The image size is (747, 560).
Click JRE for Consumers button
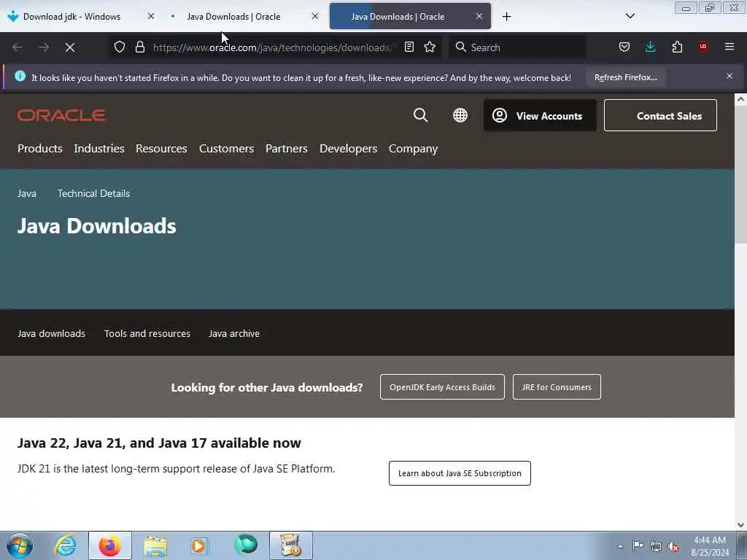557,387
